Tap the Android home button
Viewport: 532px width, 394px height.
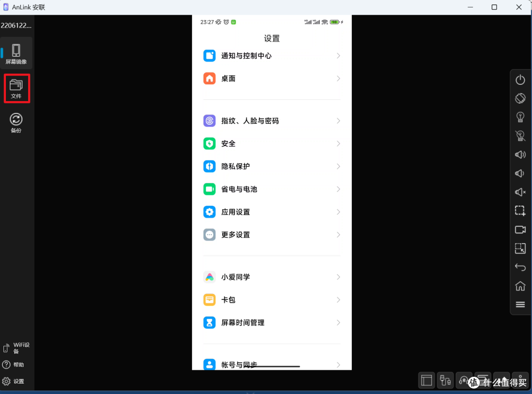pyautogui.click(x=520, y=286)
